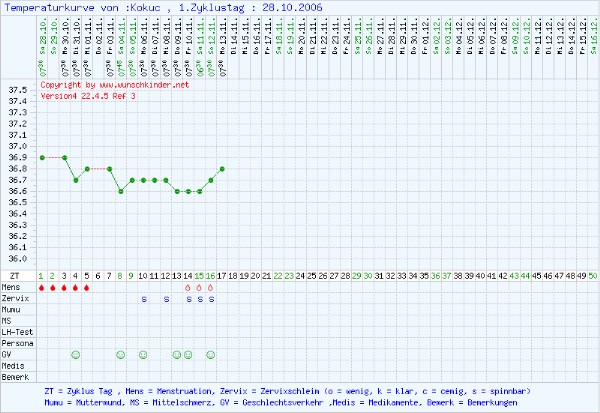600x413 pixels.
Task: Click the hollow menstruation drop on day 16
Action: click(211, 288)
